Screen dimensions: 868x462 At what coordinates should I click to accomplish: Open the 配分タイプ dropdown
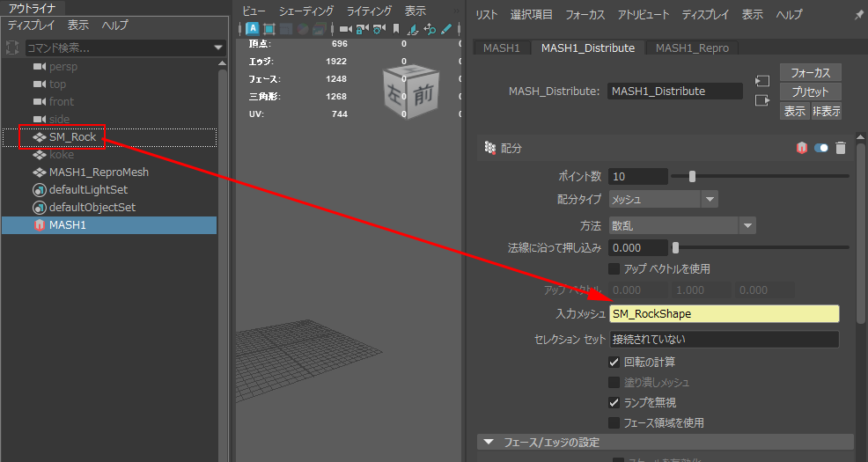(x=664, y=199)
